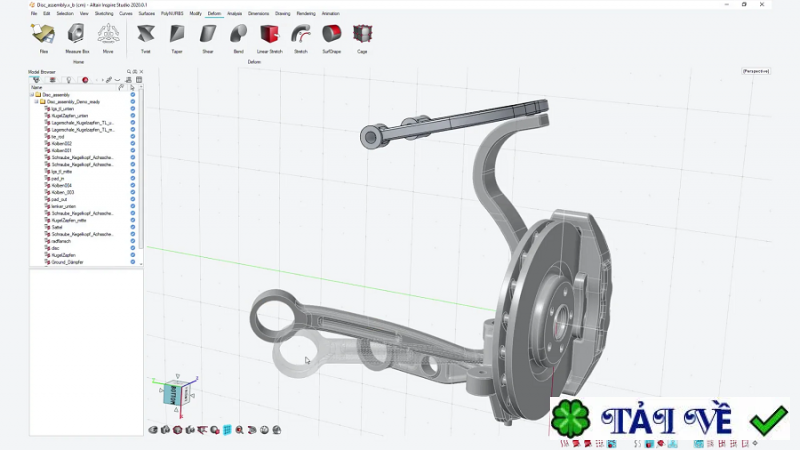Click the arrow below the view cube
The width and height of the screenshot is (800, 450).
(176, 410)
